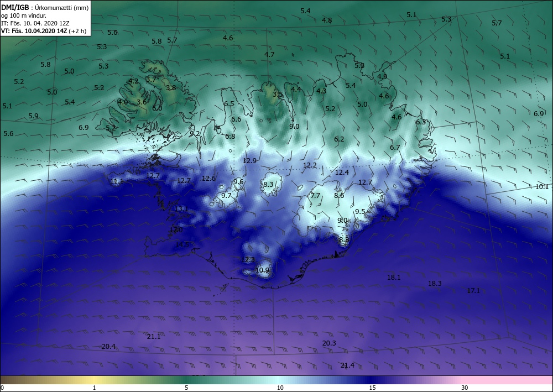Click the 18.3 value on the map
The image size is (553, 392).
coord(435,284)
